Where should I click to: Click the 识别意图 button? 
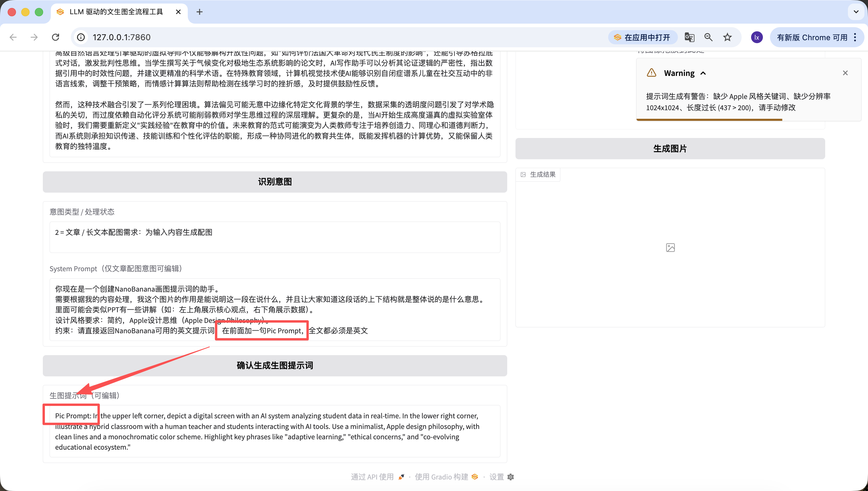click(x=275, y=182)
